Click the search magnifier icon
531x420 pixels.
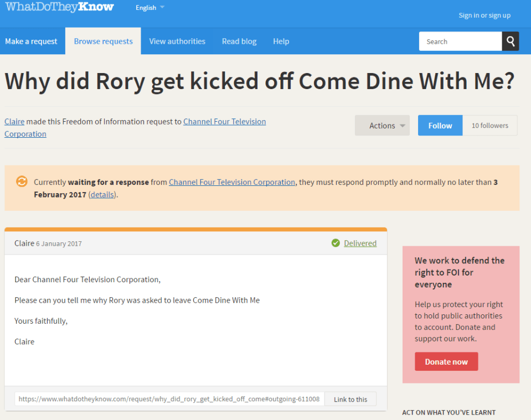point(511,42)
